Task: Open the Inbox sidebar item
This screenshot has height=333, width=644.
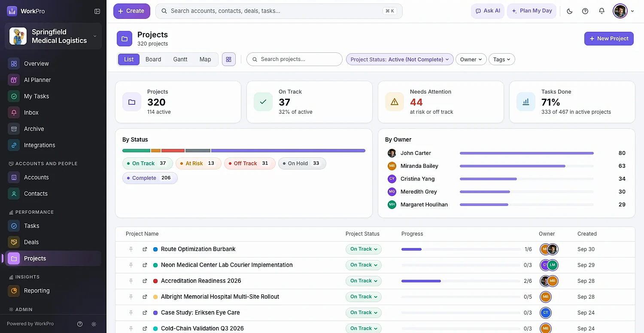Action: (53, 112)
